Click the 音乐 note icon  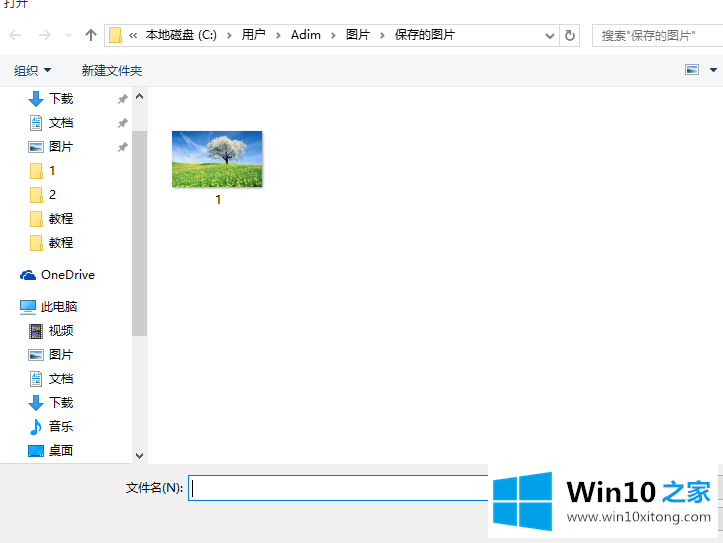coord(36,427)
